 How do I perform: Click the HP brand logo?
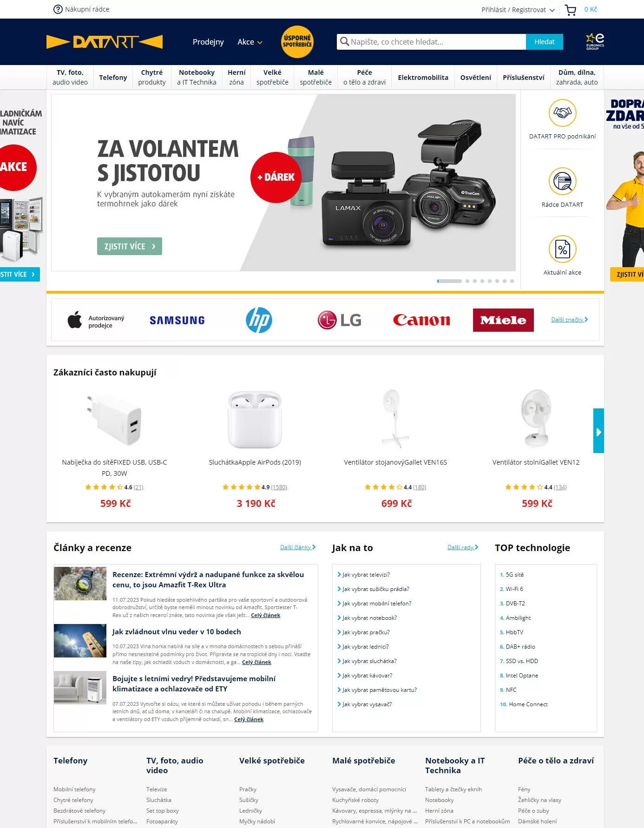coord(259,320)
